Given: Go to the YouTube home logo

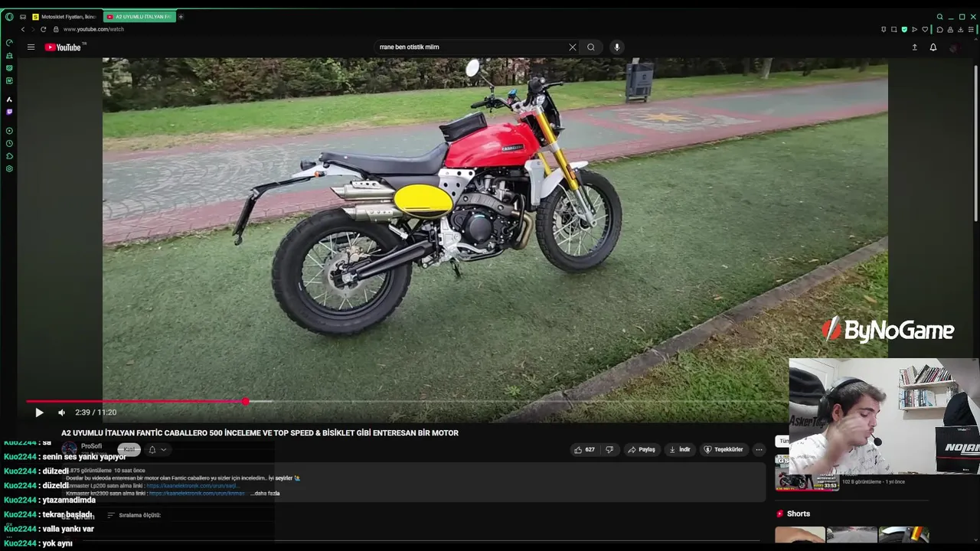Looking at the screenshot, I should pos(63,47).
